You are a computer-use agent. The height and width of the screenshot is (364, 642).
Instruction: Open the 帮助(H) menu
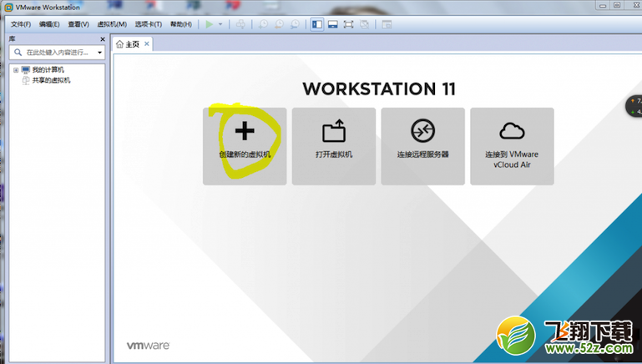[181, 24]
